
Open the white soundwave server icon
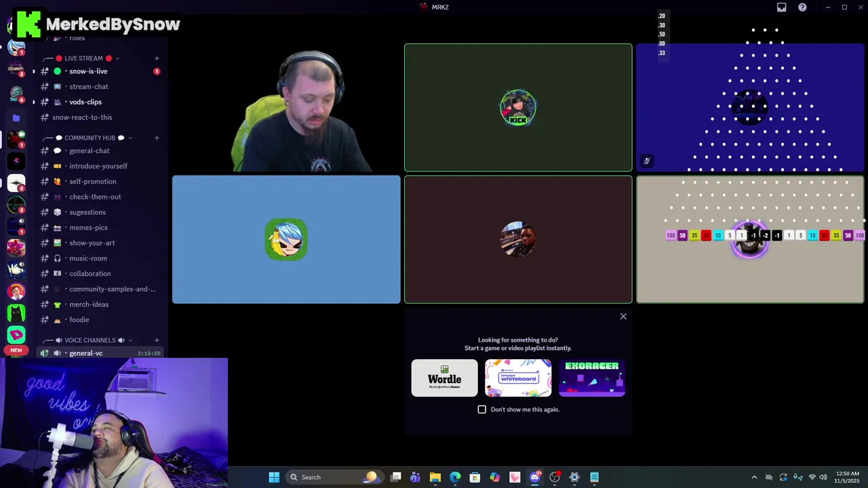(x=16, y=182)
